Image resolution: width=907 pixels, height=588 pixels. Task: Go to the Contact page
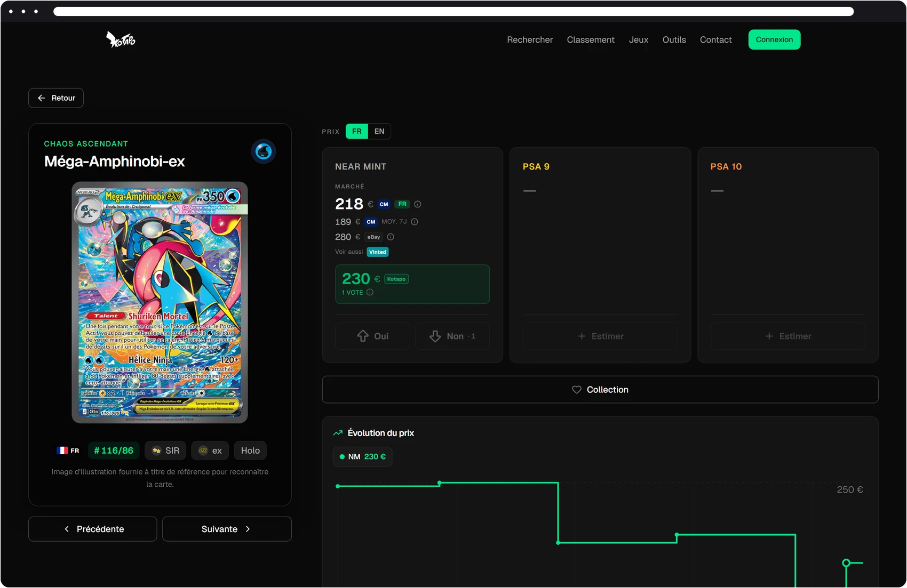[x=716, y=39]
